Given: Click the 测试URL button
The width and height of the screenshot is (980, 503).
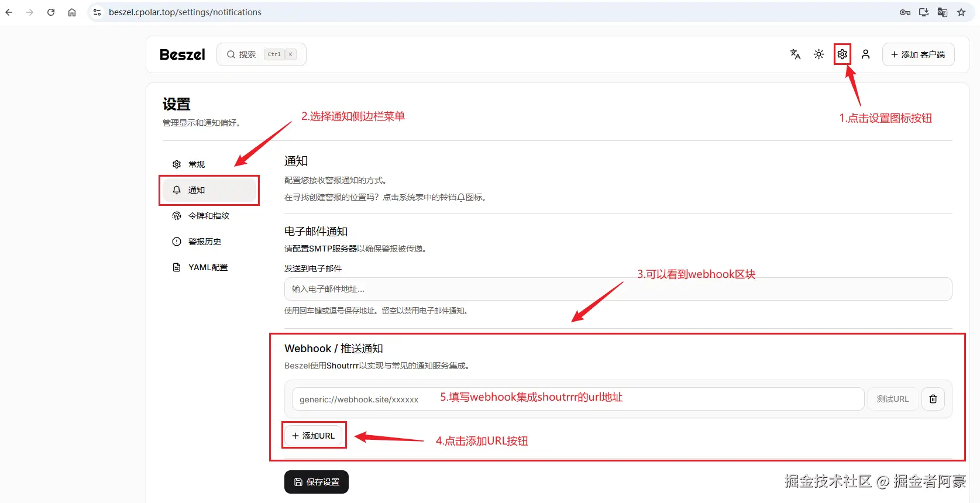Looking at the screenshot, I should click(893, 399).
